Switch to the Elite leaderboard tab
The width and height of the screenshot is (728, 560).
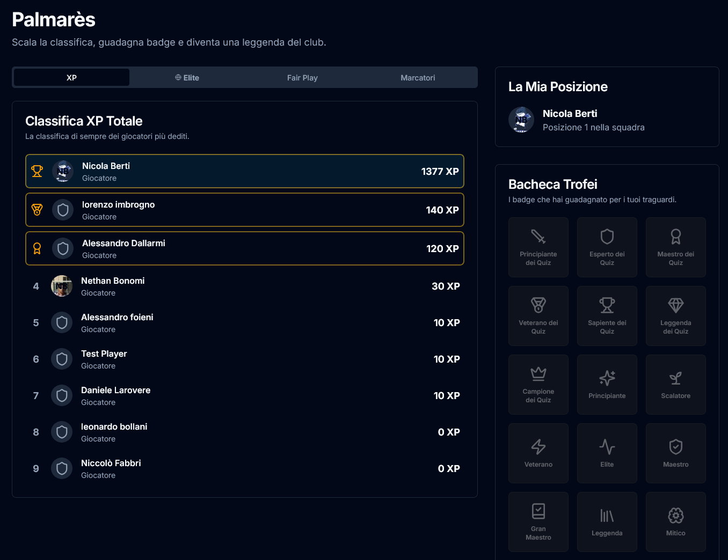pyautogui.click(x=187, y=78)
